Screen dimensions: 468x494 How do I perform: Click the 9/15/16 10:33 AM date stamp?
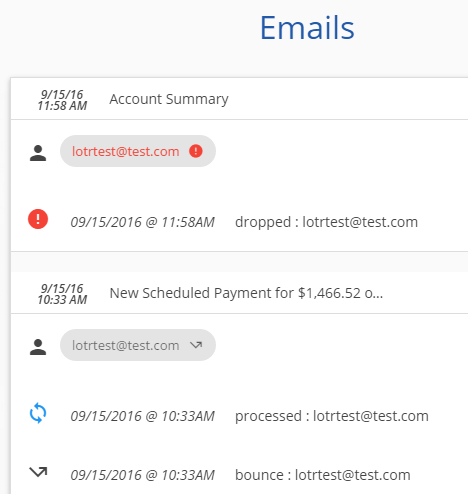pyautogui.click(x=62, y=294)
